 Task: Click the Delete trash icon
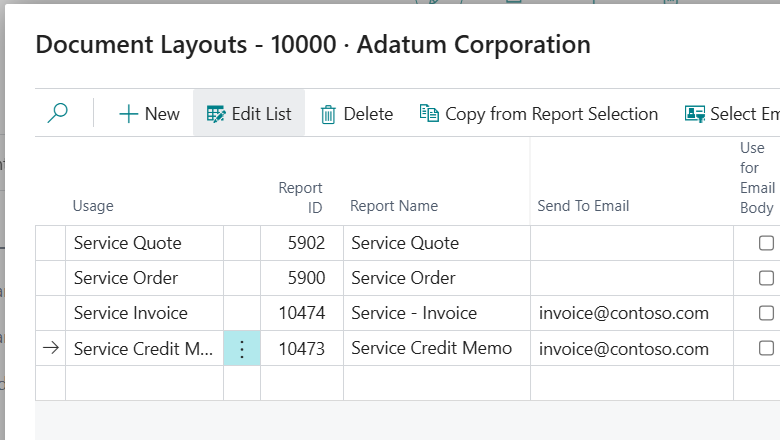coord(328,114)
